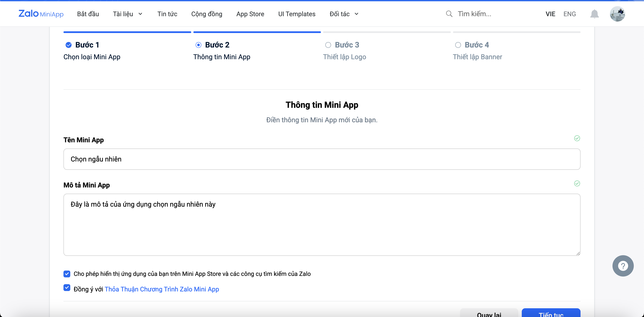Click the Bước 1 completed checkmark icon
This screenshot has height=317, width=644.
69,45
